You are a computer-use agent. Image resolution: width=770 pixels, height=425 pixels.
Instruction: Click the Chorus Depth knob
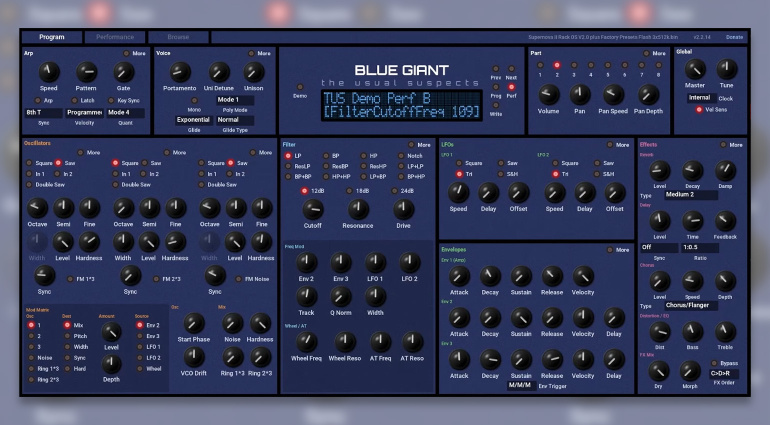725,282
